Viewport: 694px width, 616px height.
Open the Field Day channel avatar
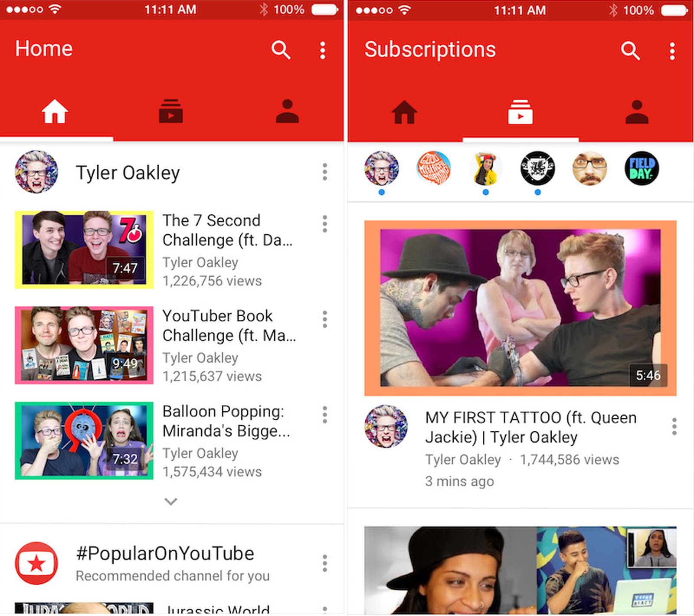coord(642,170)
